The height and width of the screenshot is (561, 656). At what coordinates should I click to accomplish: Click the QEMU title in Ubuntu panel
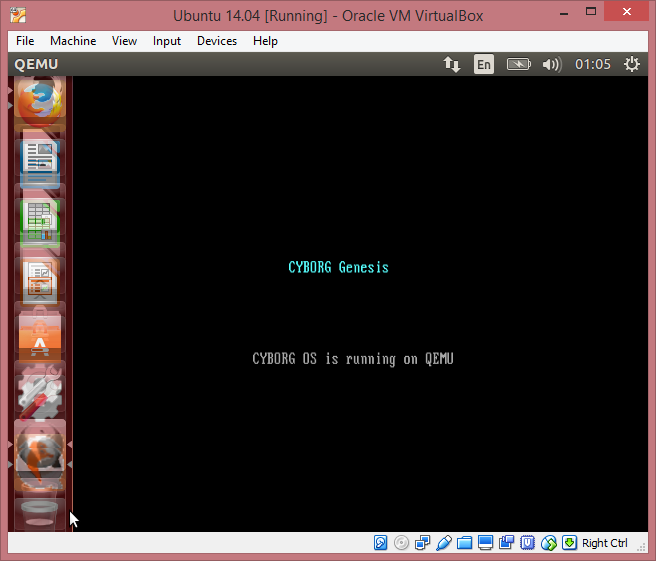tap(36, 64)
